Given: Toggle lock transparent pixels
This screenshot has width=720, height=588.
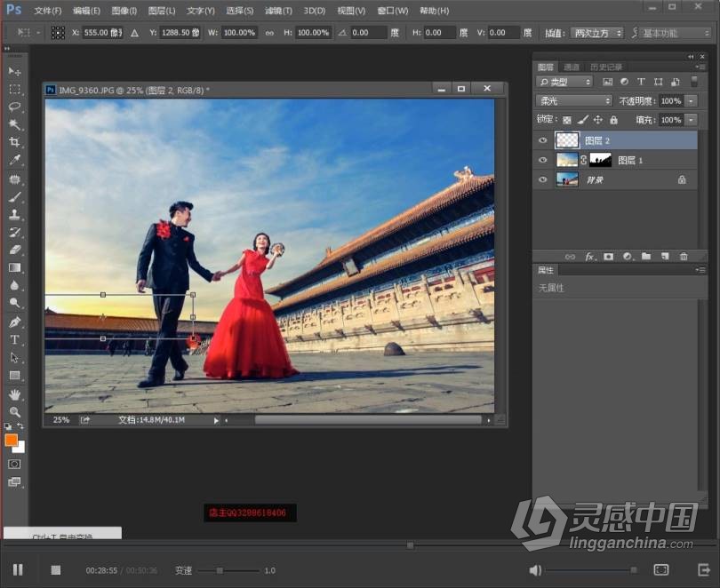Looking at the screenshot, I should (x=567, y=120).
